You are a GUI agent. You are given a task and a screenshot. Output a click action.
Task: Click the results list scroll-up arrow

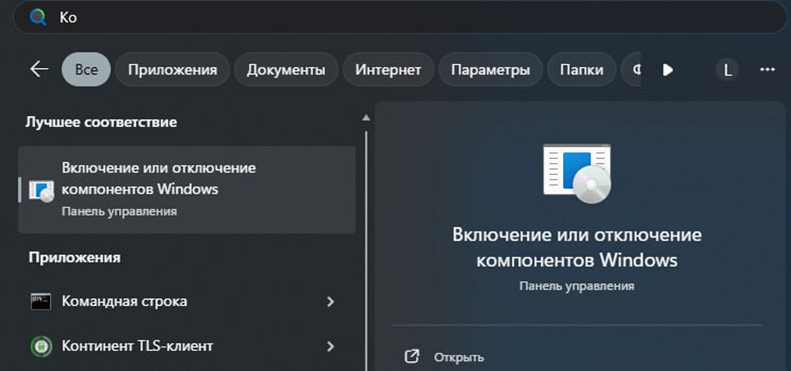tap(366, 118)
